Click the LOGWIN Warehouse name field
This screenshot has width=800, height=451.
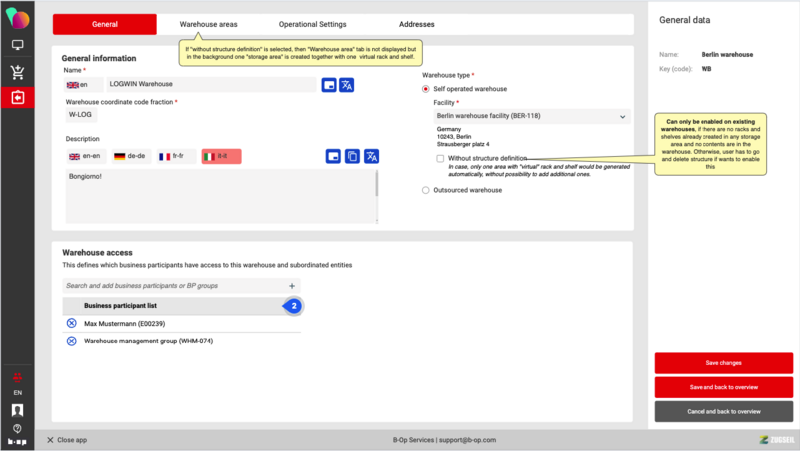pyautogui.click(x=211, y=85)
